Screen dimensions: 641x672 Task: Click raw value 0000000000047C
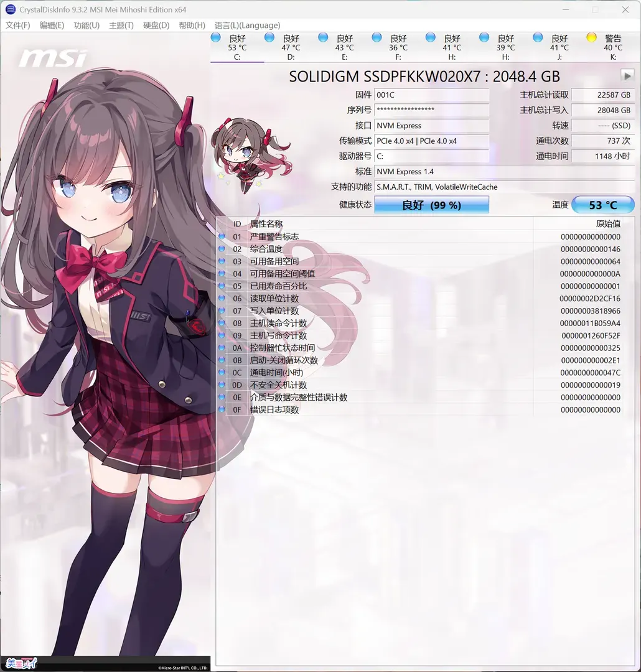(x=591, y=373)
